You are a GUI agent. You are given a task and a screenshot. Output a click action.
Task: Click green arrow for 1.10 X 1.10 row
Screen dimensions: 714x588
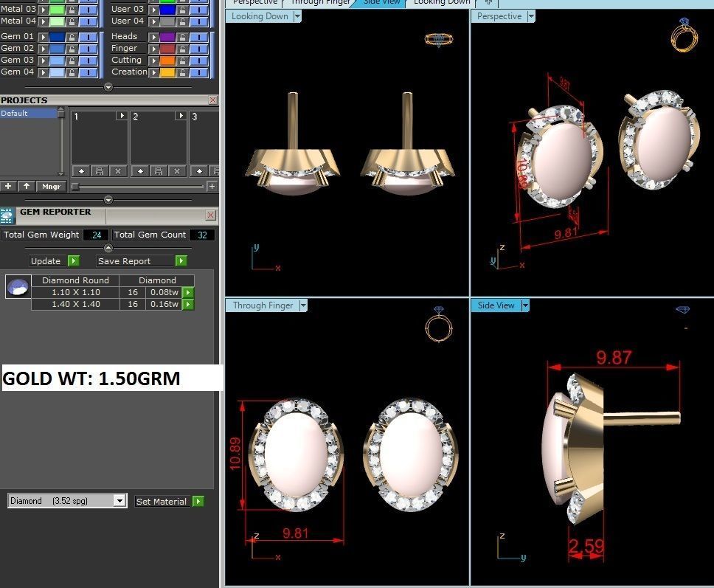(188, 292)
